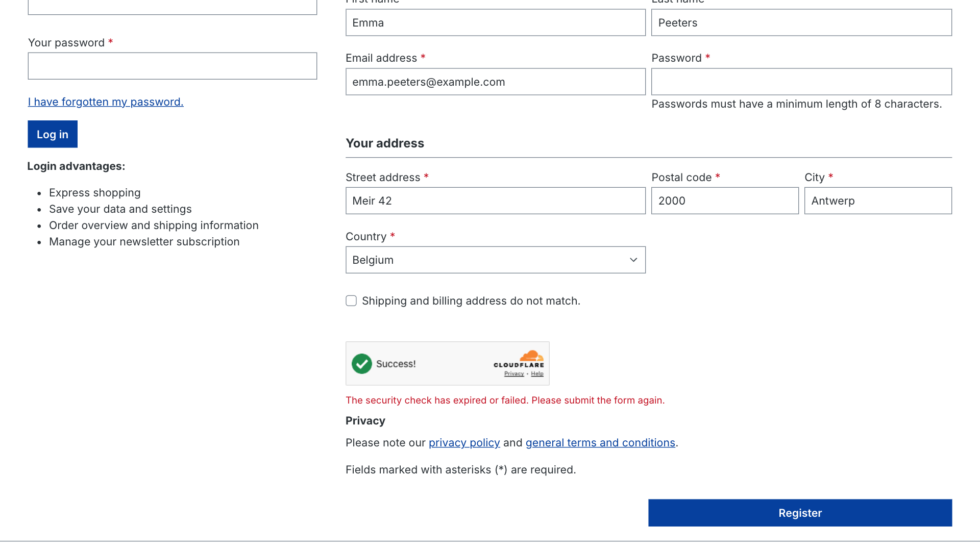Screen dimensions: 980x551
Task: Click the Cloudflare Help link
Action: 537,373
